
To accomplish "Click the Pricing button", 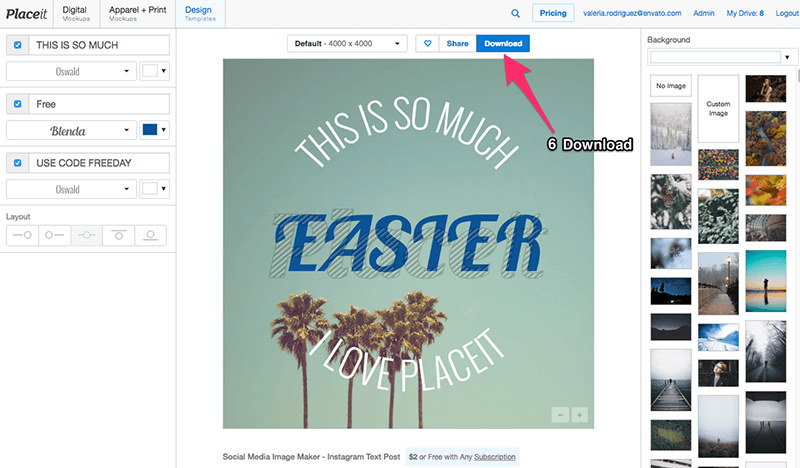I will tap(553, 13).
